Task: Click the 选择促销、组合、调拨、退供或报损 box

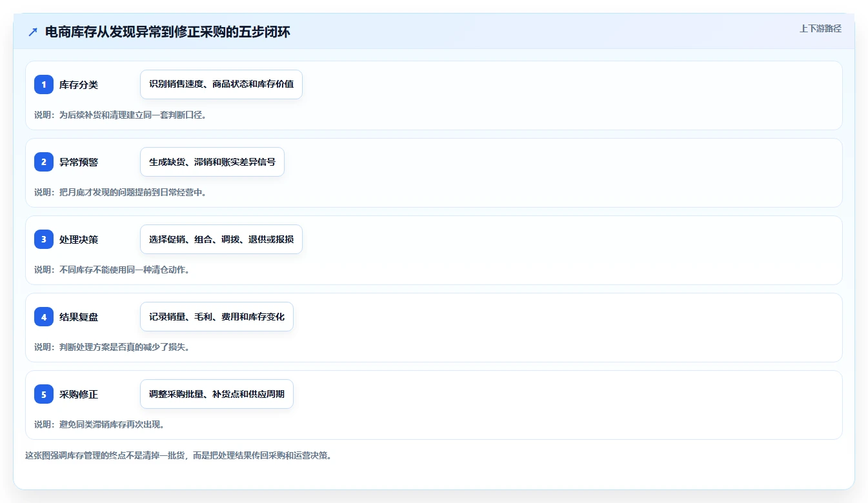Action: point(221,239)
